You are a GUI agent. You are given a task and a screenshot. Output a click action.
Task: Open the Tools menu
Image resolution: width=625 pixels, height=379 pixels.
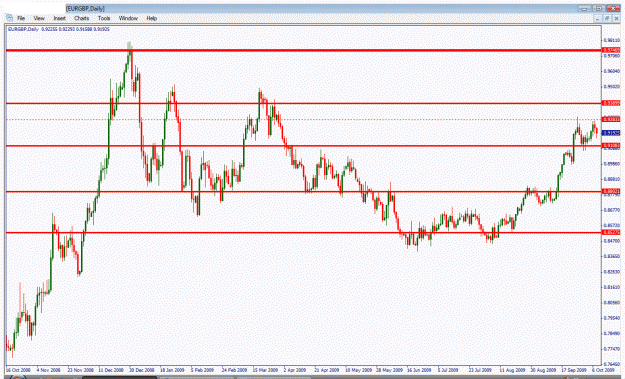[104, 18]
